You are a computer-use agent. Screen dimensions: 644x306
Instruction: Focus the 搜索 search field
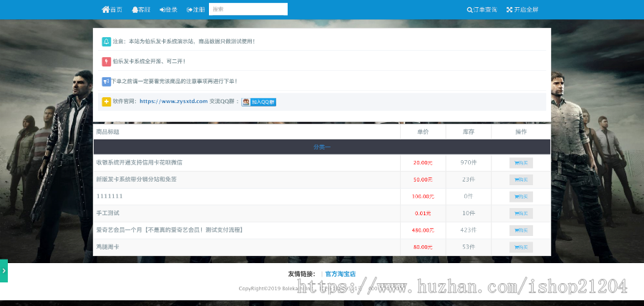(x=248, y=9)
